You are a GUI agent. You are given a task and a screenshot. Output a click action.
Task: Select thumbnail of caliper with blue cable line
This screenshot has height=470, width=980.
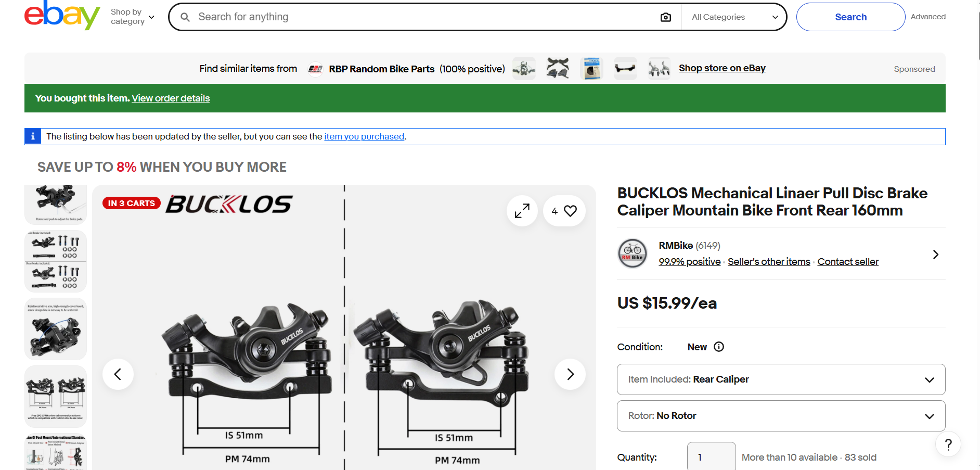(56, 329)
